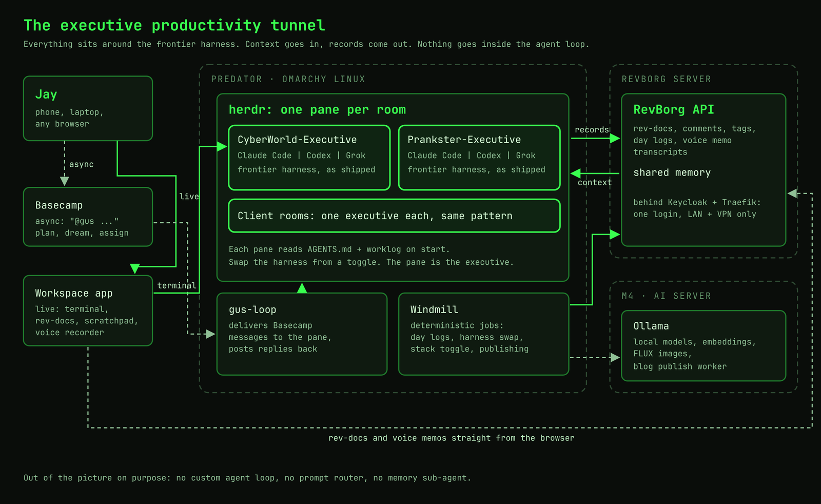Select the CyberWorld-Executive pane title
The image size is (821, 504).
(297, 140)
